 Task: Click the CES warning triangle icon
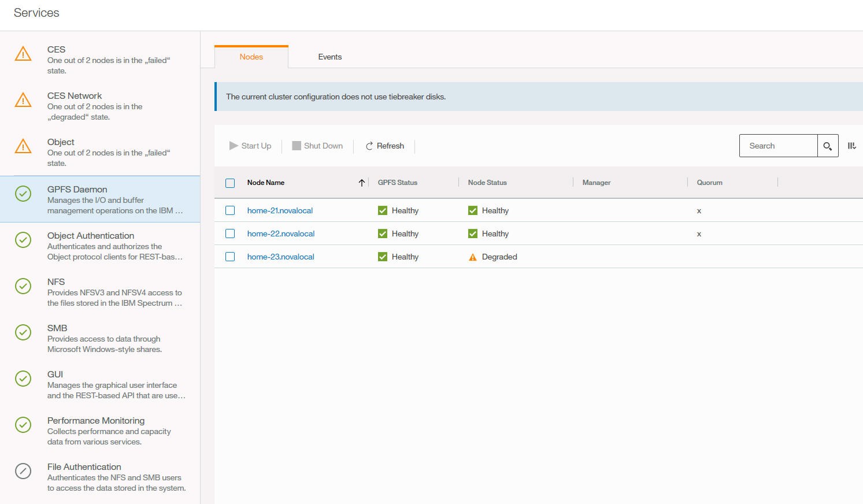coord(23,54)
